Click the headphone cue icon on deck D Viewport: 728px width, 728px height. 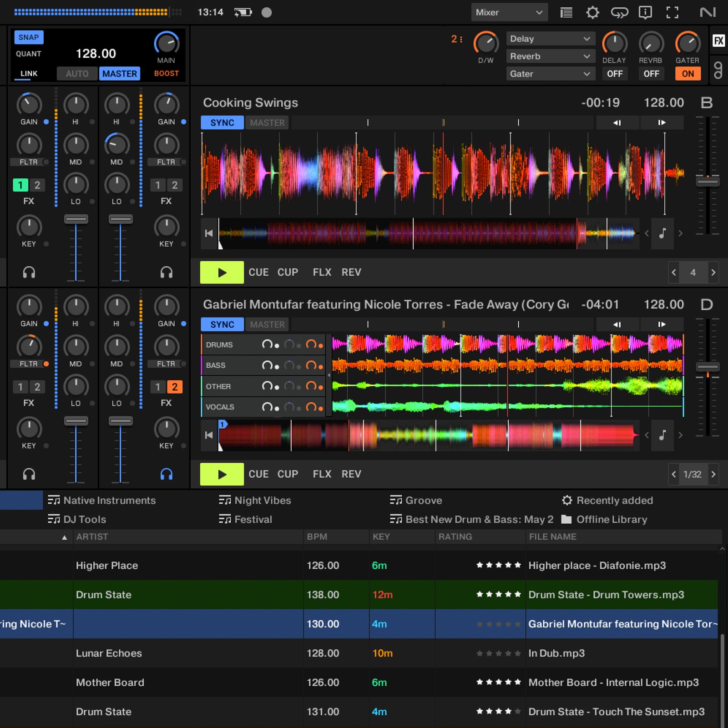pyautogui.click(x=167, y=474)
